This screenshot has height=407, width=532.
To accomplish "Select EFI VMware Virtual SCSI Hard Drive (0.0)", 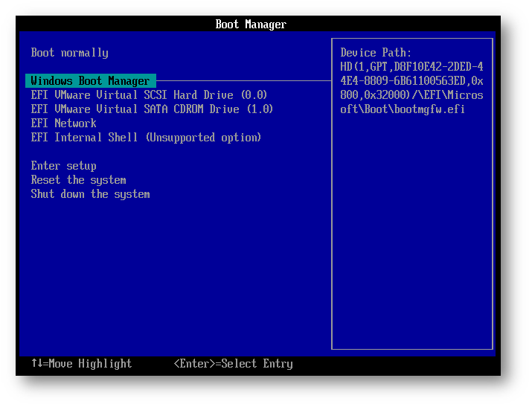I will [149, 95].
